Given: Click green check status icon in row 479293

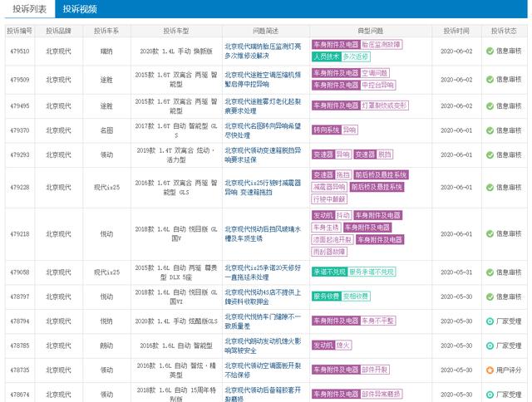Looking at the screenshot, I should (x=490, y=154).
